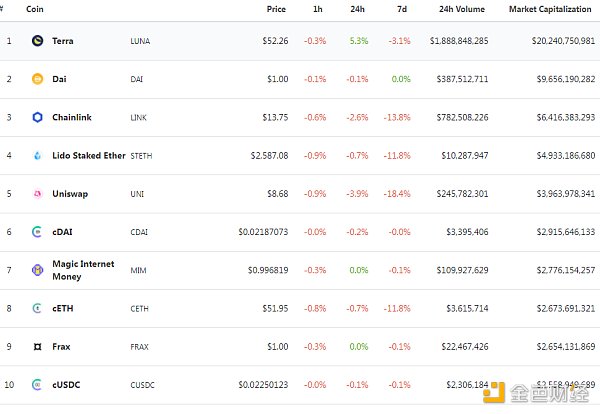The width and height of the screenshot is (600, 414).
Task: Click the LINK ticker symbol
Action: 138,117
